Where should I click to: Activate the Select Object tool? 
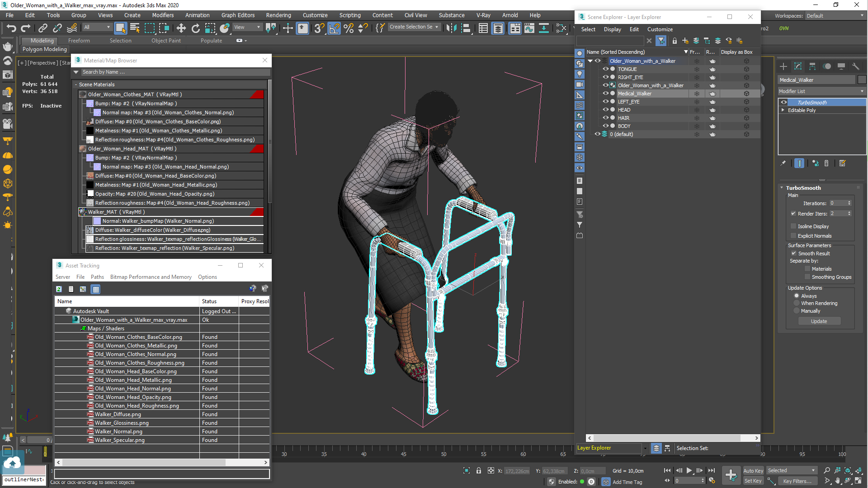point(120,28)
